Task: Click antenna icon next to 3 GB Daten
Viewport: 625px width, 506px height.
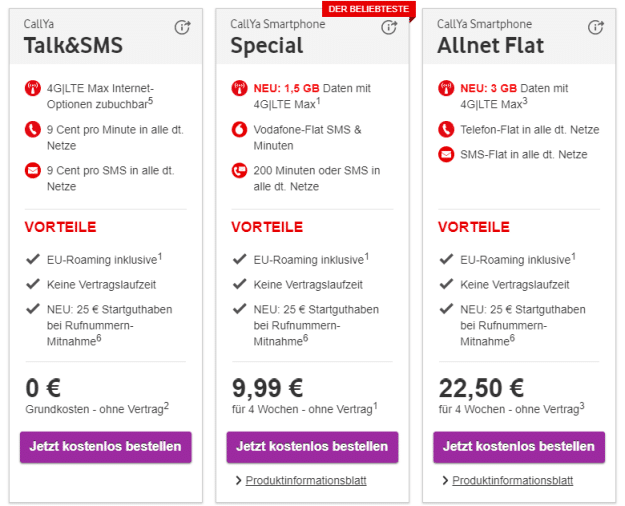Action: click(x=446, y=88)
